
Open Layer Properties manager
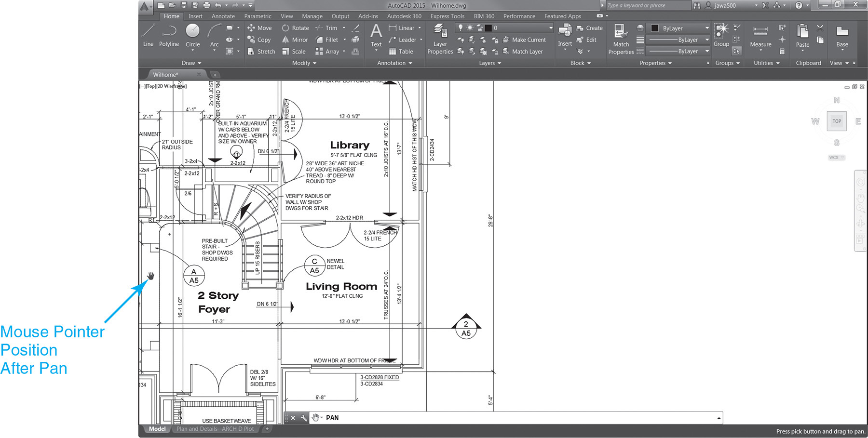(440, 39)
